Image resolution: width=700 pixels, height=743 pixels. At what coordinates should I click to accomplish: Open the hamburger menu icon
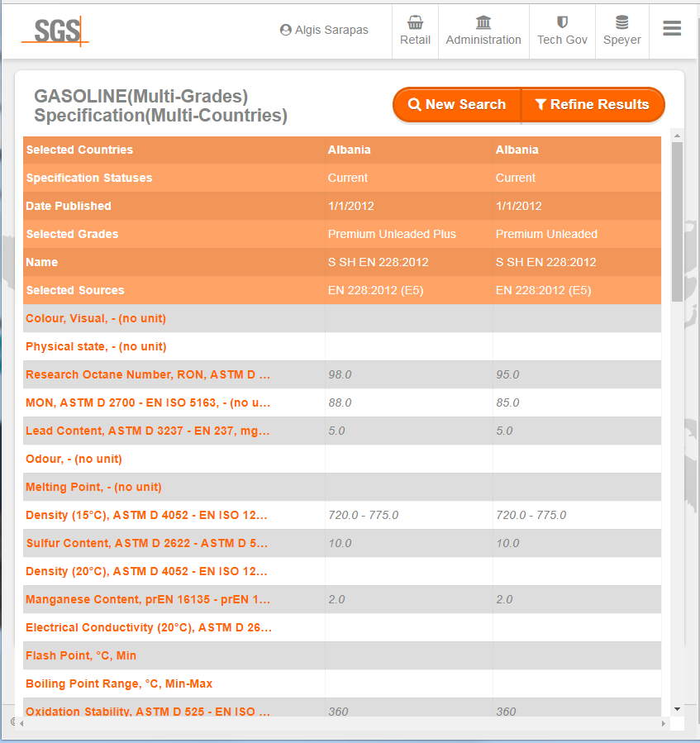pyautogui.click(x=672, y=28)
